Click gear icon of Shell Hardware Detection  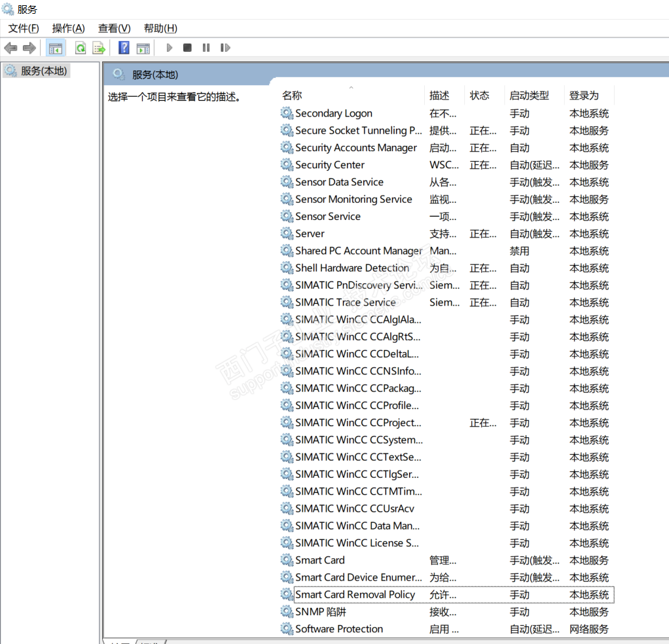tap(287, 268)
